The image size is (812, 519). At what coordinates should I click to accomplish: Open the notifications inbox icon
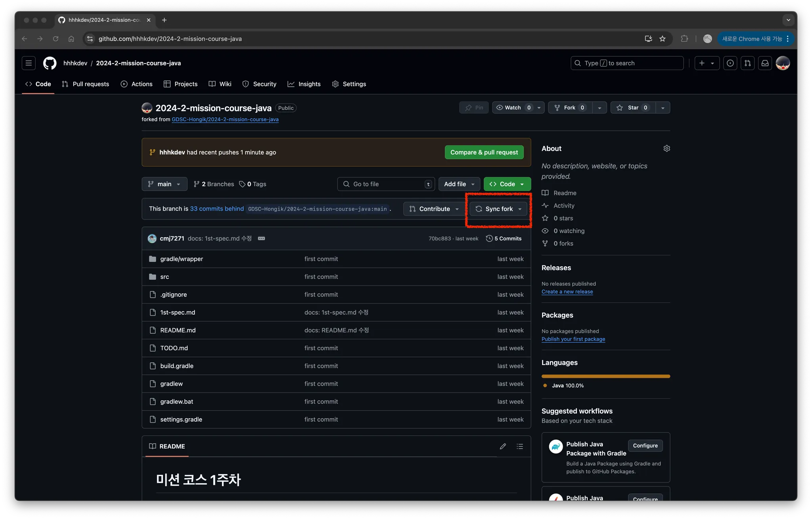[x=765, y=63]
